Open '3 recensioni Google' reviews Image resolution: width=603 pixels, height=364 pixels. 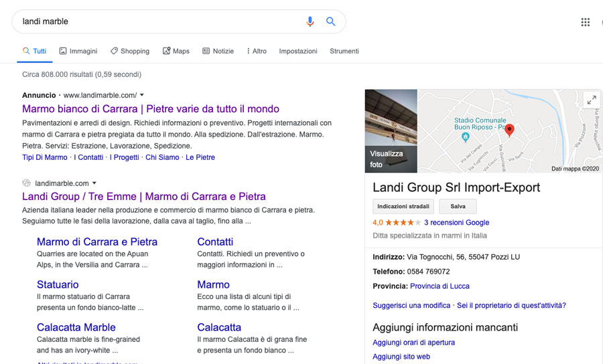[456, 222]
